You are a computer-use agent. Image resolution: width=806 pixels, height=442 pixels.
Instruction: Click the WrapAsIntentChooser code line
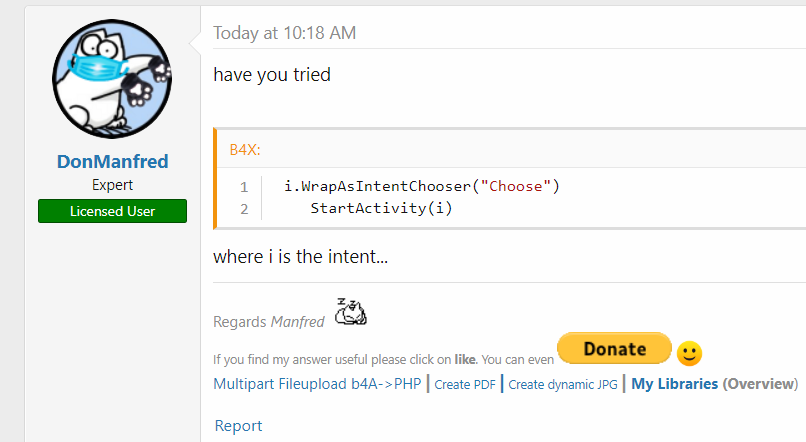tap(422, 186)
